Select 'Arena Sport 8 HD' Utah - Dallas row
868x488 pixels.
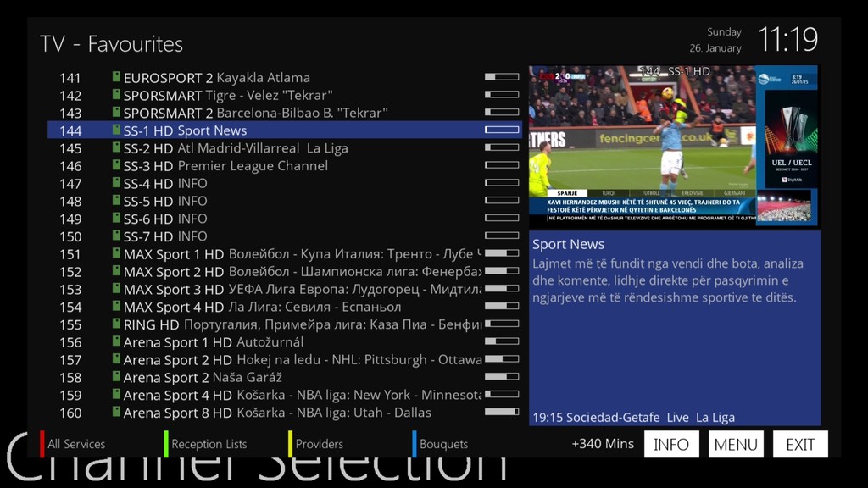pyautogui.click(x=285, y=413)
